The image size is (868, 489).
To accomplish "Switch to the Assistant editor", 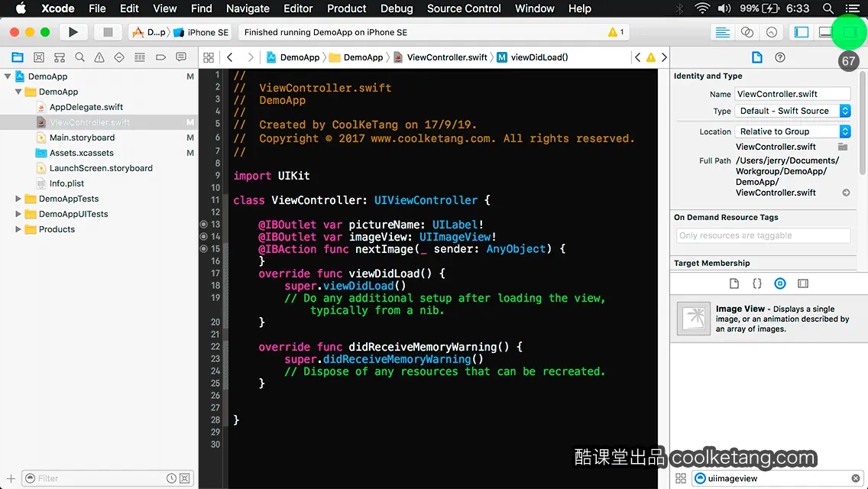I will click(x=747, y=32).
